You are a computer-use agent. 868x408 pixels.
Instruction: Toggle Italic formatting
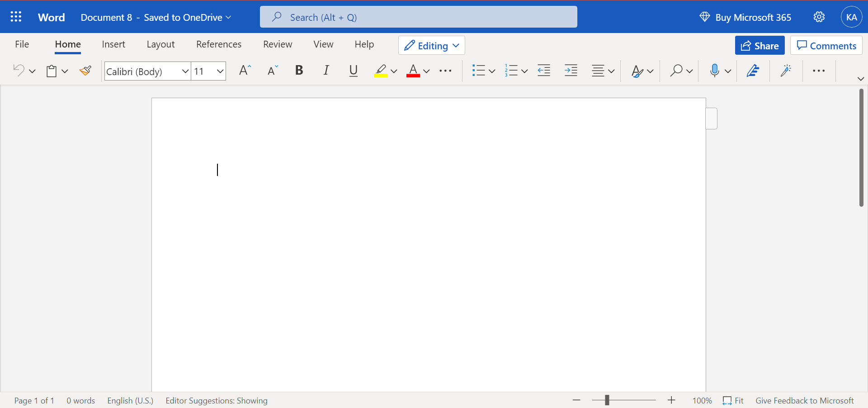tap(326, 71)
